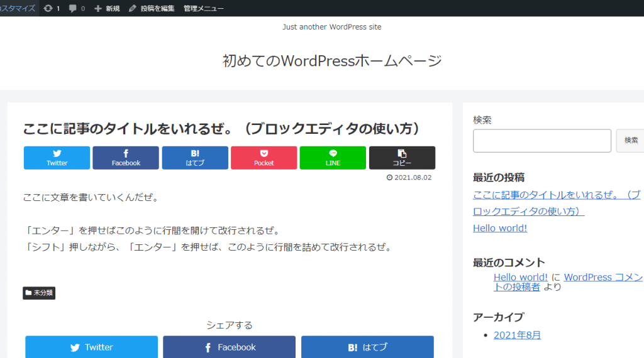Share via LINE button

click(x=333, y=158)
